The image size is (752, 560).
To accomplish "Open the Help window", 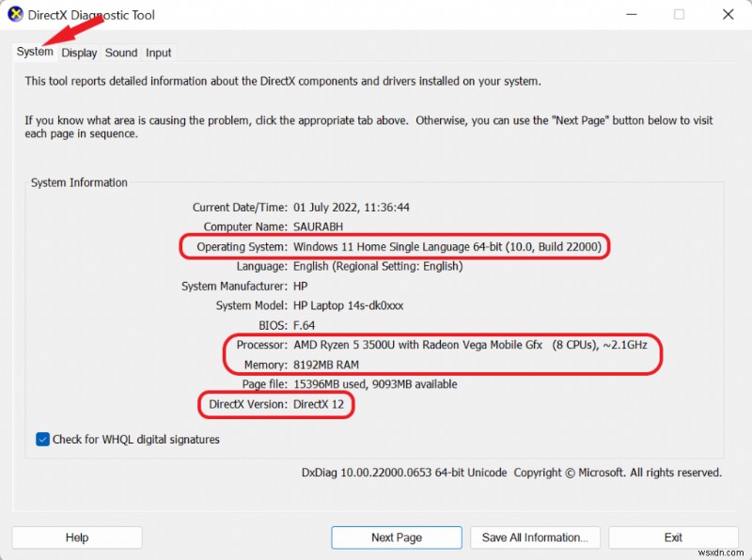I will pos(76,537).
